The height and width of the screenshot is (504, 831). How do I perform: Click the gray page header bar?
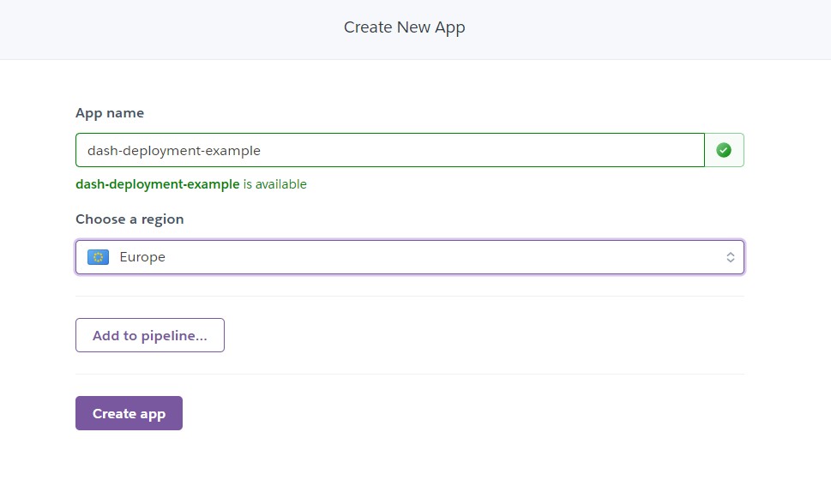click(415, 30)
